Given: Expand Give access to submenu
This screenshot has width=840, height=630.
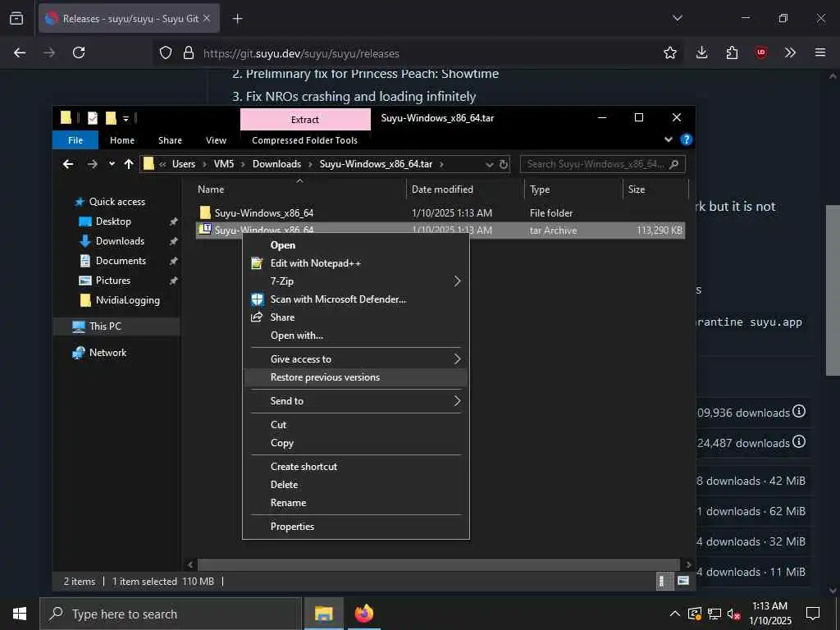Looking at the screenshot, I should (x=356, y=359).
